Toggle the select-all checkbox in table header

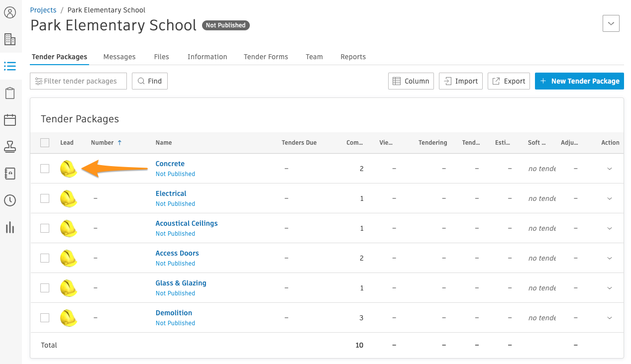pos(45,143)
